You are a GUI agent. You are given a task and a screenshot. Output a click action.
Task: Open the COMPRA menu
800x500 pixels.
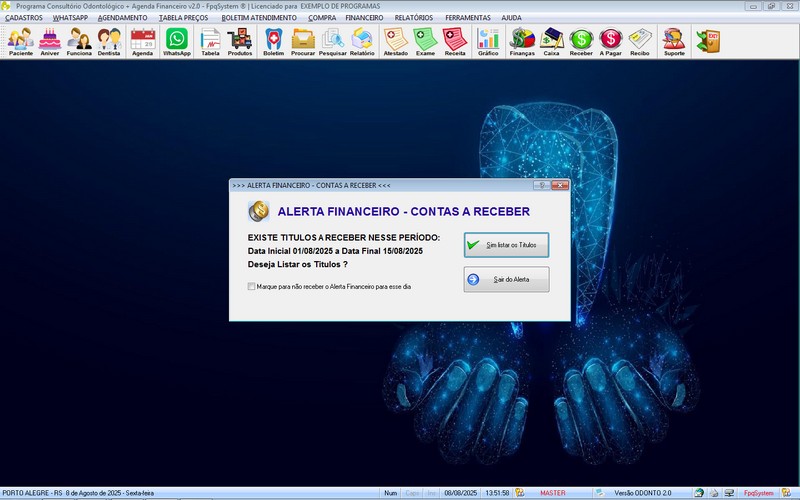coord(322,17)
